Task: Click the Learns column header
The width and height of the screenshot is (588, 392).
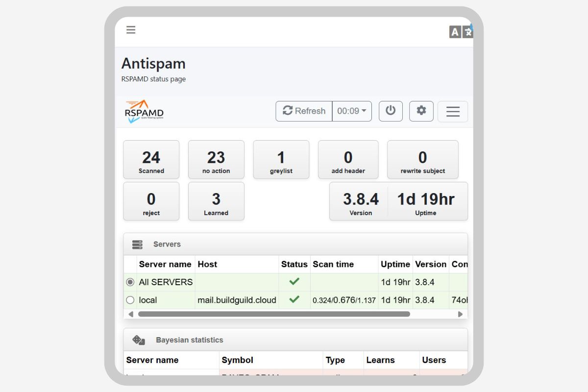Action: pyautogui.click(x=380, y=360)
